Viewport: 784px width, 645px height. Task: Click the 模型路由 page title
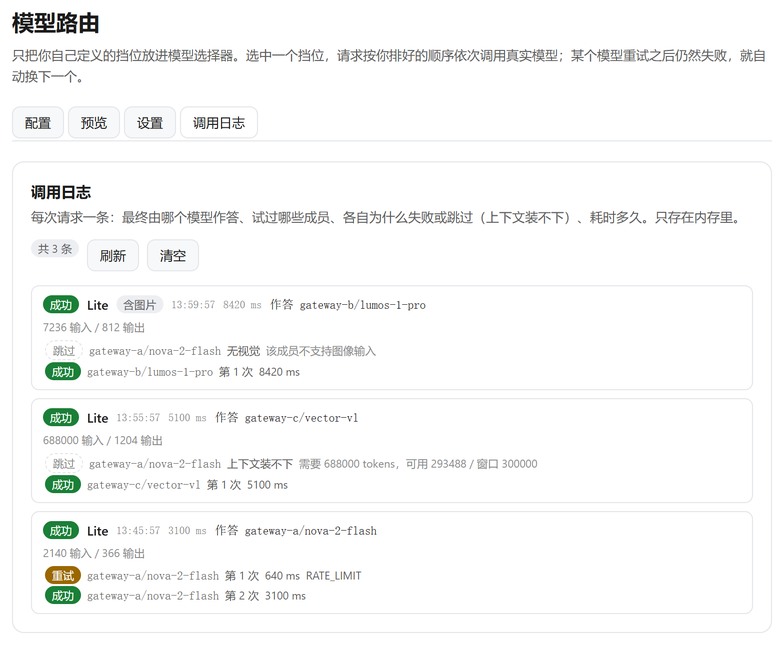[56, 24]
